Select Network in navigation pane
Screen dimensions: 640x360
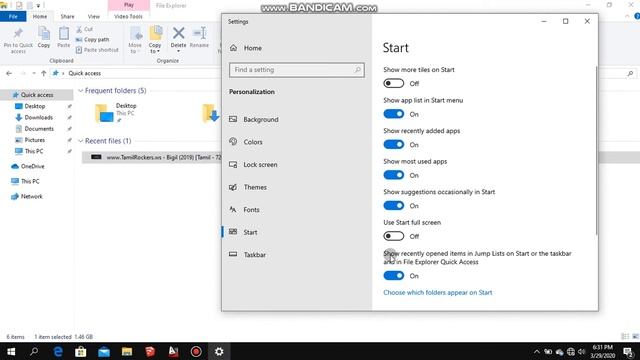31,196
